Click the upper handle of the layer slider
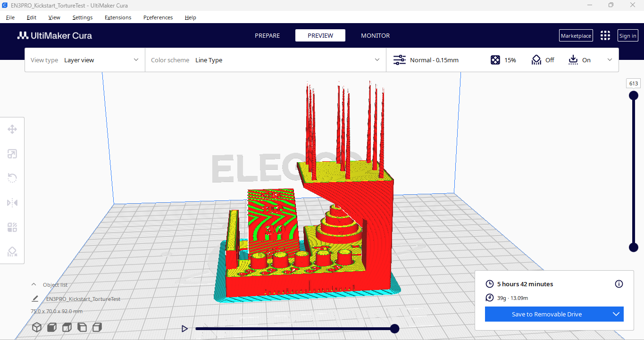This screenshot has height=340, width=644. click(634, 96)
